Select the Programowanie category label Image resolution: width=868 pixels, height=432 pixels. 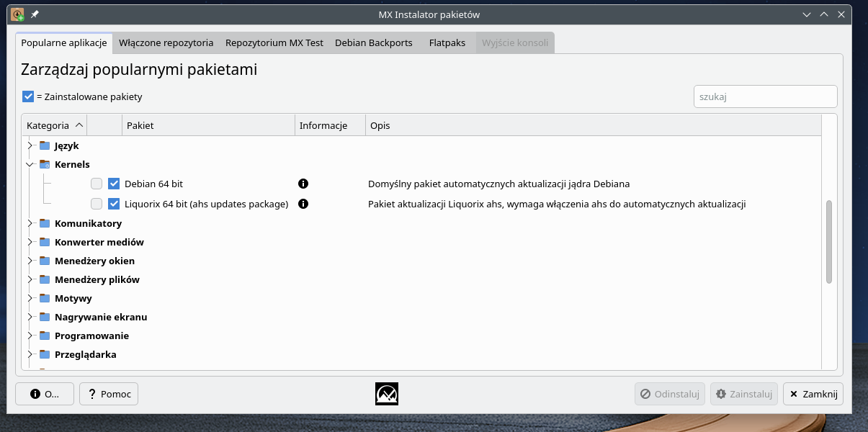(91, 336)
